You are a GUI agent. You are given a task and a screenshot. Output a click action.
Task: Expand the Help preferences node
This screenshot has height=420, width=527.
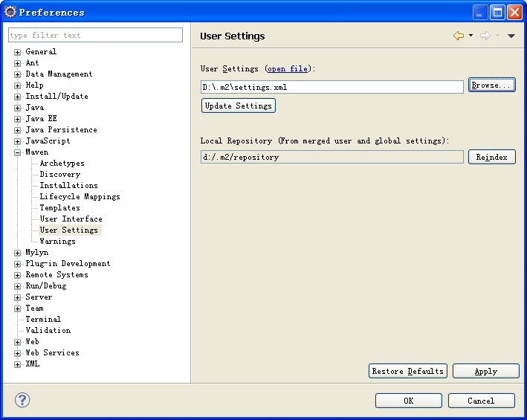18,85
